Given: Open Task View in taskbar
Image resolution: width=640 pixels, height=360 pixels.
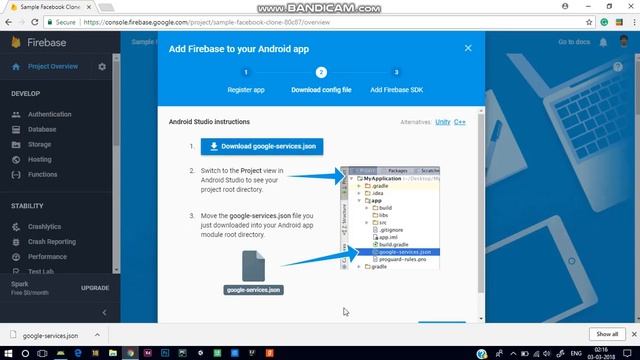Looking at the screenshot, I should (42, 353).
